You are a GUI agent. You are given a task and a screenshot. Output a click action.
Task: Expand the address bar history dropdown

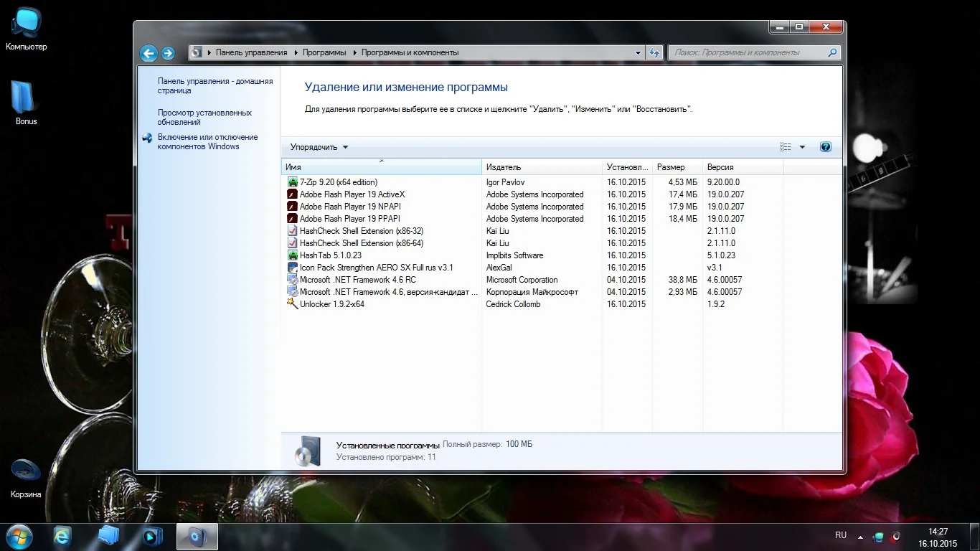pyautogui.click(x=638, y=52)
